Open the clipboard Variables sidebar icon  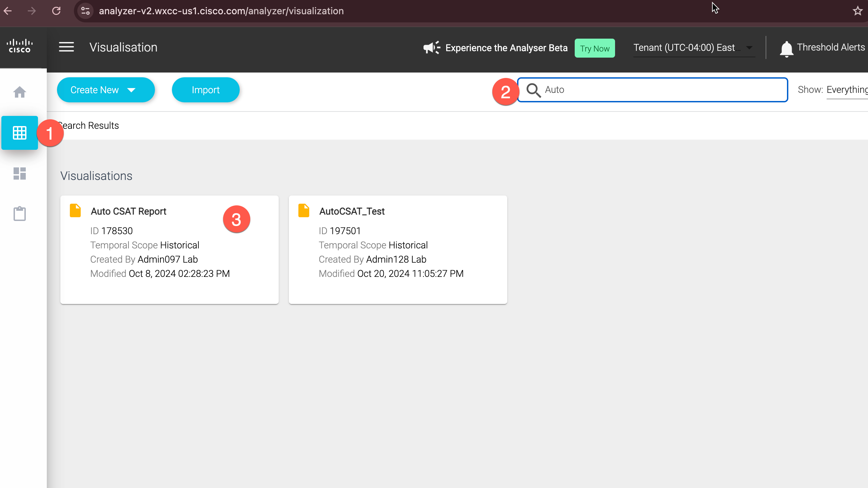(x=20, y=214)
